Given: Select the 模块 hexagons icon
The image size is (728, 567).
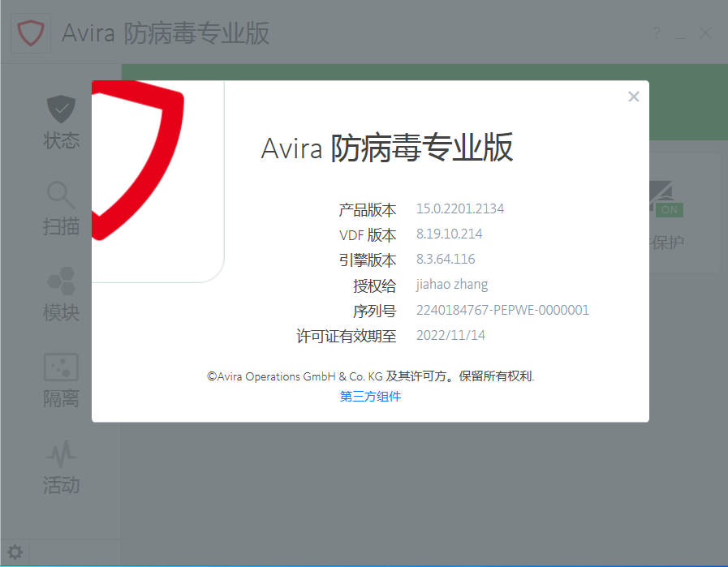Looking at the screenshot, I should pos(62,281).
